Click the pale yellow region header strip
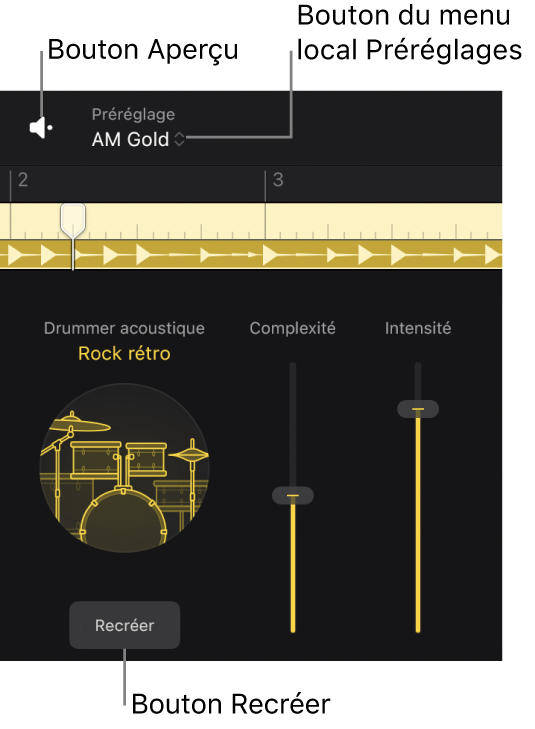The width and height of the screenshot is (535, 729). pos(251,221)
